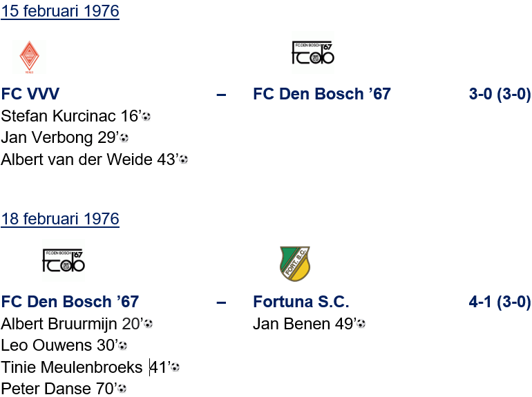532x397 pixels.
Task: Click the Fortuna S.C. shield logo
Action: (294, 263)
